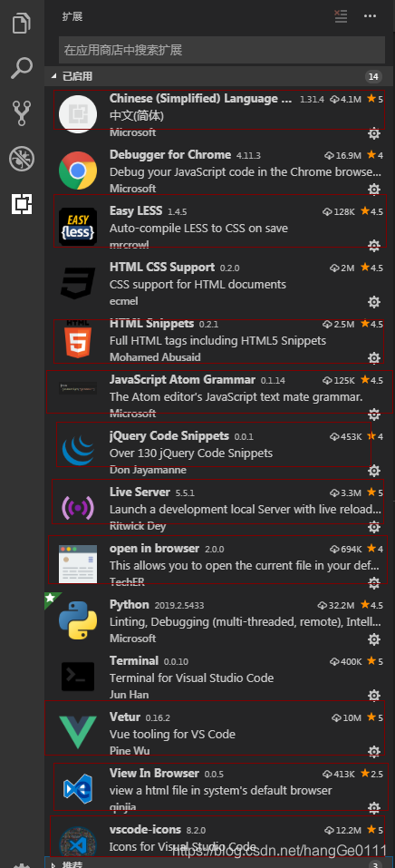Screen dimensions: 395x868
Task: Select the open in browser title
Action: click(x=154, y=549)
